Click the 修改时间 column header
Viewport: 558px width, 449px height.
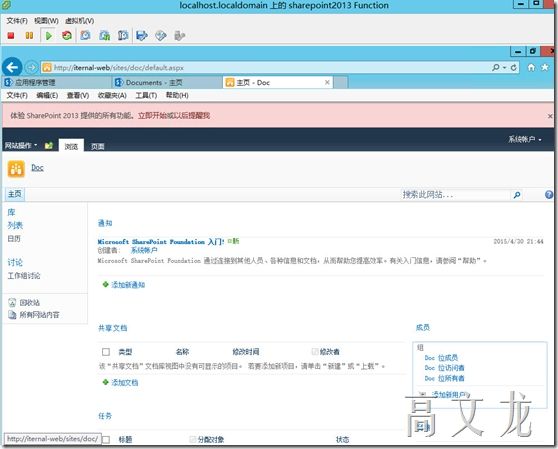(246, 352)
